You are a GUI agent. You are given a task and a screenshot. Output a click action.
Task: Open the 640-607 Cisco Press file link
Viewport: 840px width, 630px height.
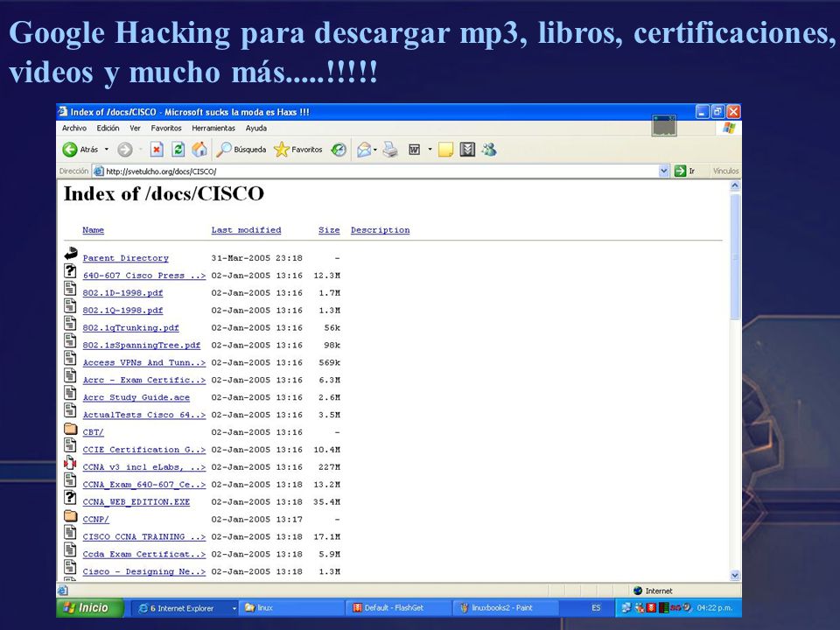144,276
